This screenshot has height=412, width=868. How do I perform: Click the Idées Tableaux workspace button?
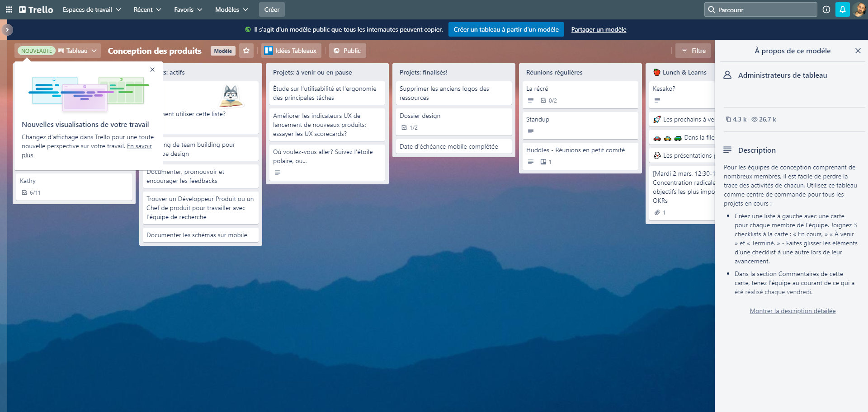click(291, 51)
